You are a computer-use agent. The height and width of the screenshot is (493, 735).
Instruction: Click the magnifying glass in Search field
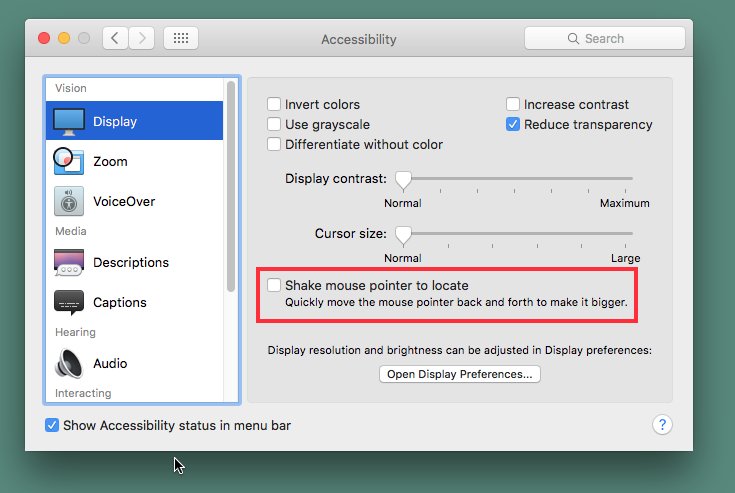pos(573,38)
